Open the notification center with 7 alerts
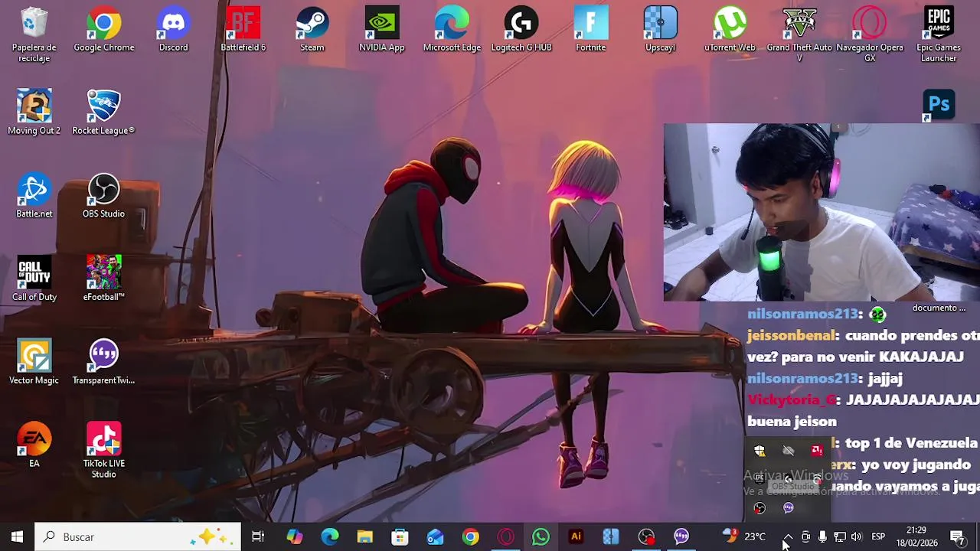The width and height of the screenshot is (980, 551). (957, 537)
